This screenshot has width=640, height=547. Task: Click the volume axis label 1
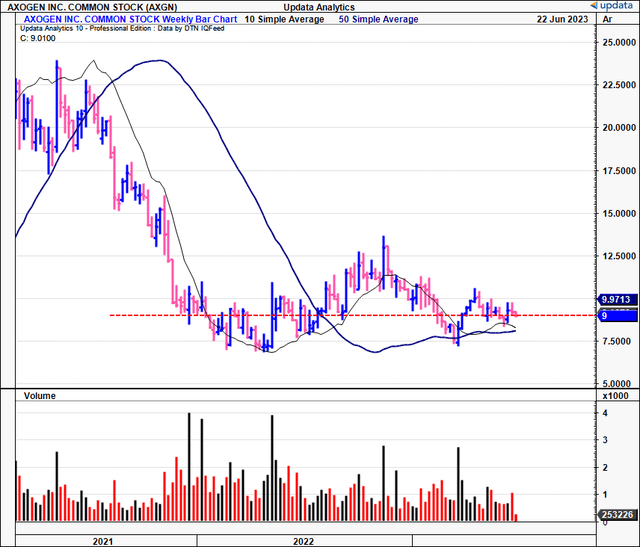point(605,494)
